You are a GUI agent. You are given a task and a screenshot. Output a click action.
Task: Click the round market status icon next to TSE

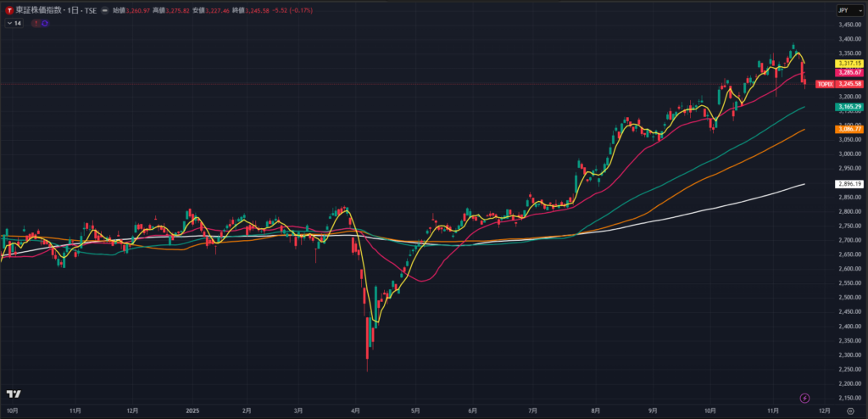(104, 10)
